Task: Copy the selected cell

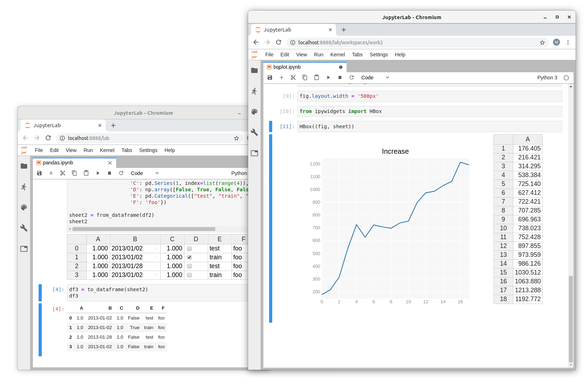Action: coord(305,77)
